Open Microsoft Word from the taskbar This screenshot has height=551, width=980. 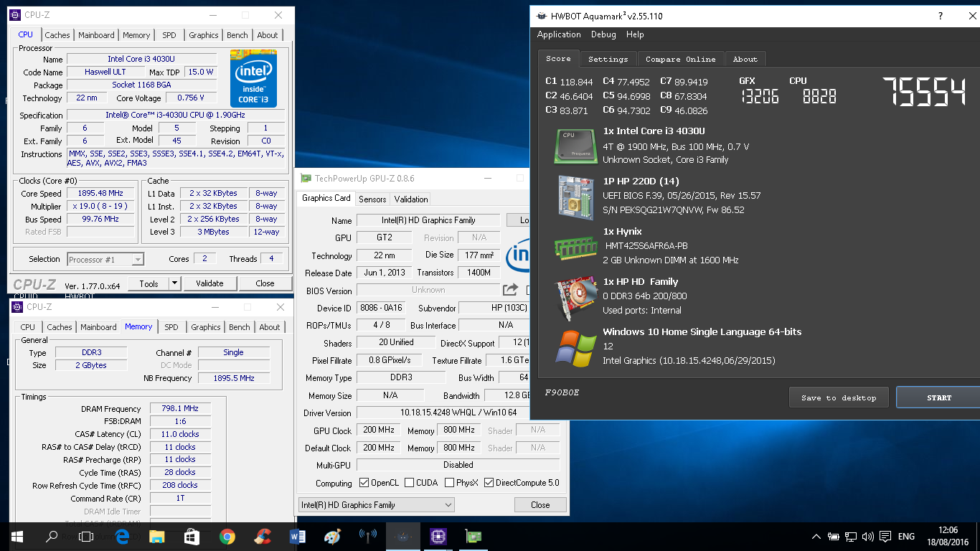click(x=297, y=536)
